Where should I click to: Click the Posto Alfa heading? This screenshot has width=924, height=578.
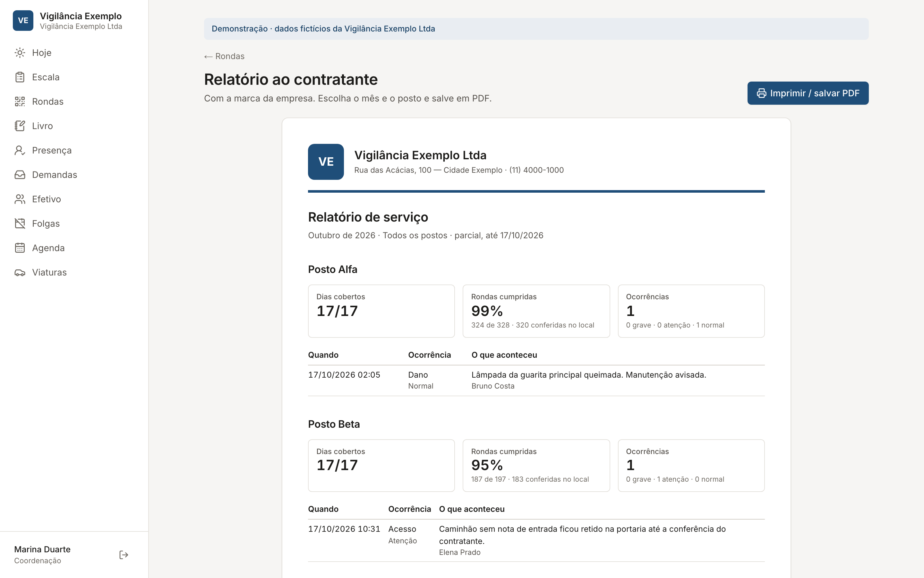pos(333,269)
